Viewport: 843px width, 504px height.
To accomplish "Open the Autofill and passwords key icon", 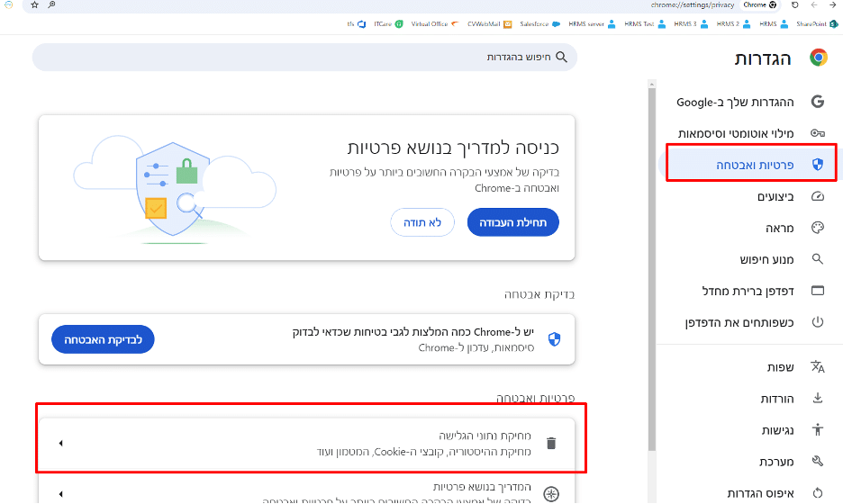I will tap(818, 133).
